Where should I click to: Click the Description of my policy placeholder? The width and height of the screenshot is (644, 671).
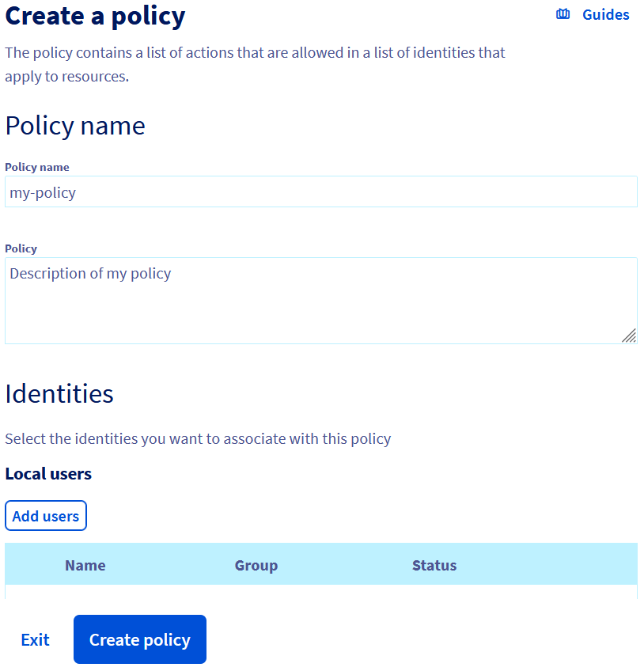click(91, 273)
